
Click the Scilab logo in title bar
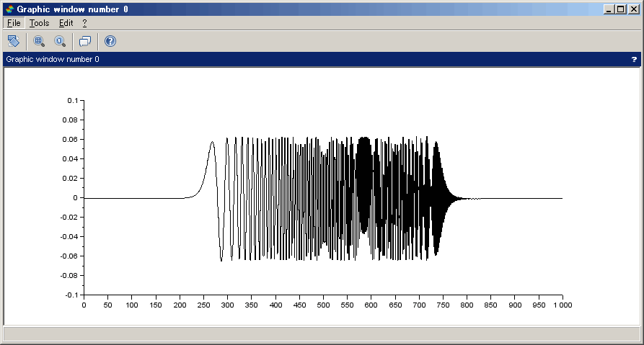(x=10, y=9)
